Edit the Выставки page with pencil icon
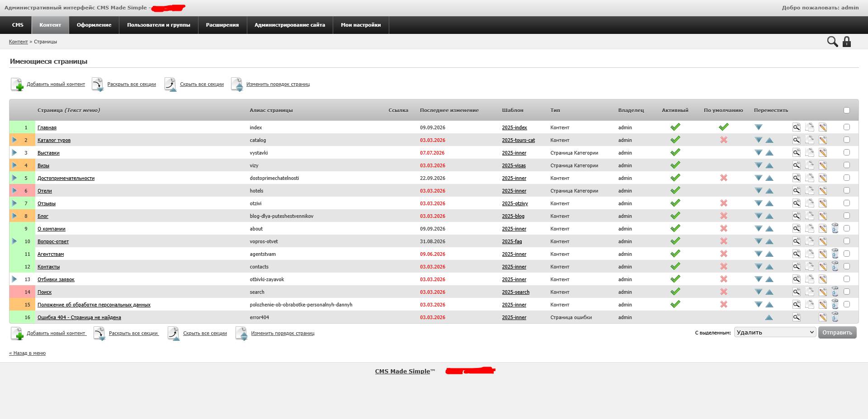This screenshot has height=419, width=868. point(823,153)
